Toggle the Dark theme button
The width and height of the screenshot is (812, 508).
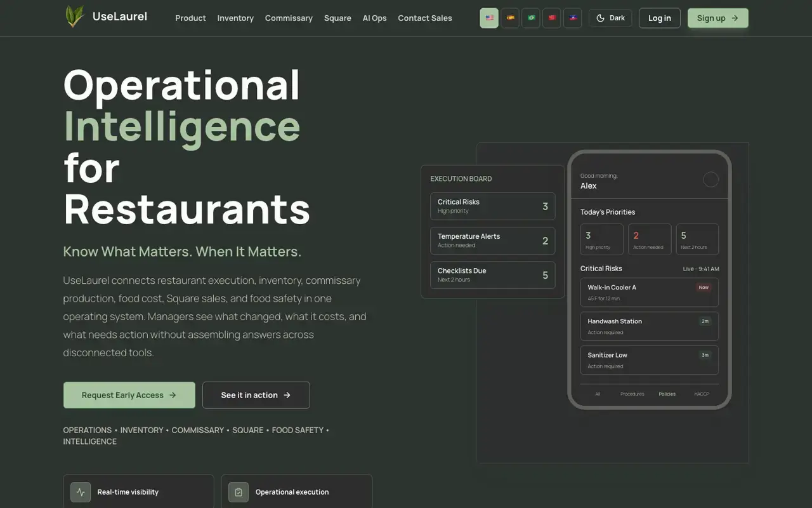tap(610, 18)
